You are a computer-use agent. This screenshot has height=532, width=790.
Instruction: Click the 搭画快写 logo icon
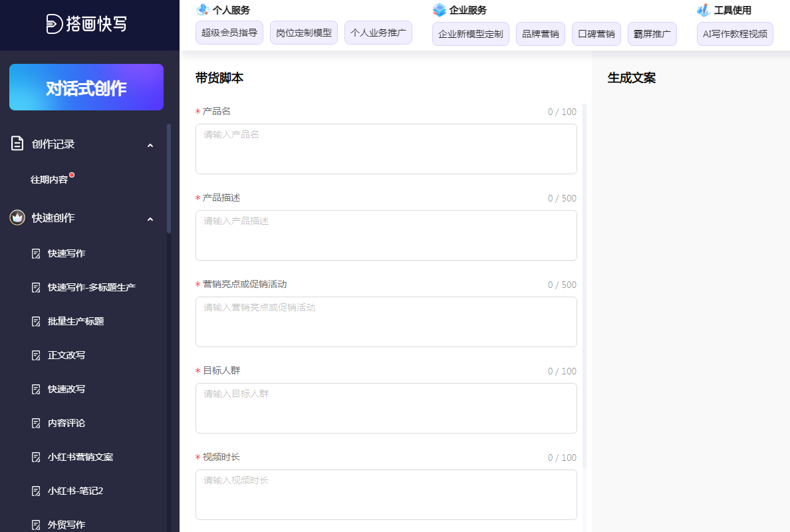pyautogui.click(x=54, y=25)
